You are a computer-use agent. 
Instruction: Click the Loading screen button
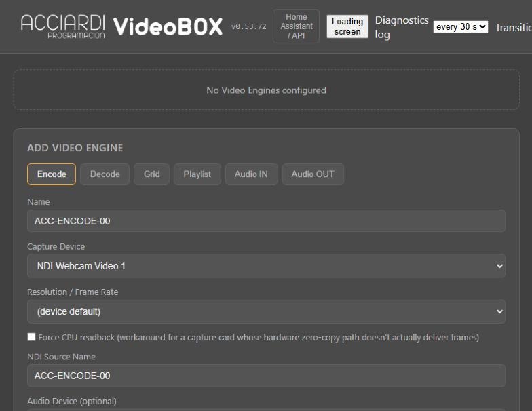click(x=347, y=26)
